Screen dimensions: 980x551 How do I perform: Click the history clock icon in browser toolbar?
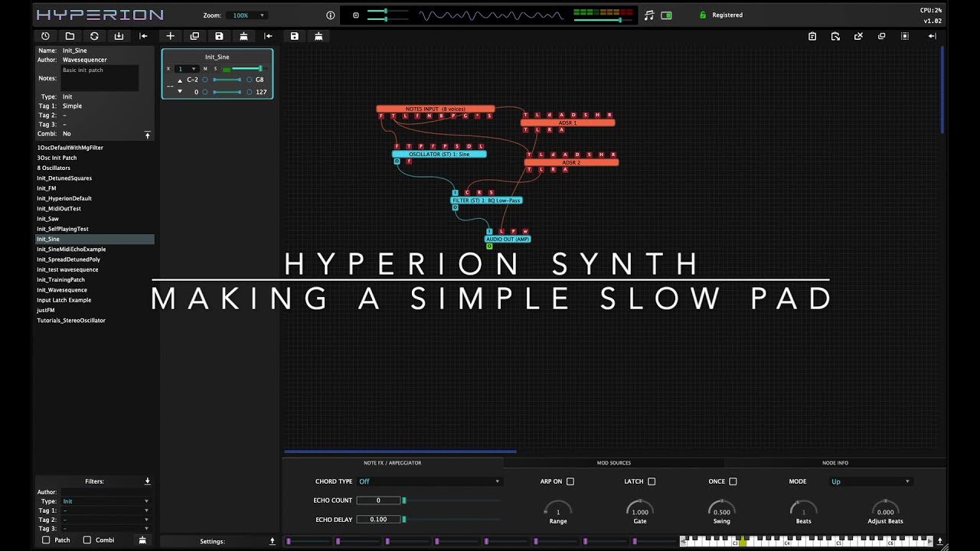tap(45, 36)
